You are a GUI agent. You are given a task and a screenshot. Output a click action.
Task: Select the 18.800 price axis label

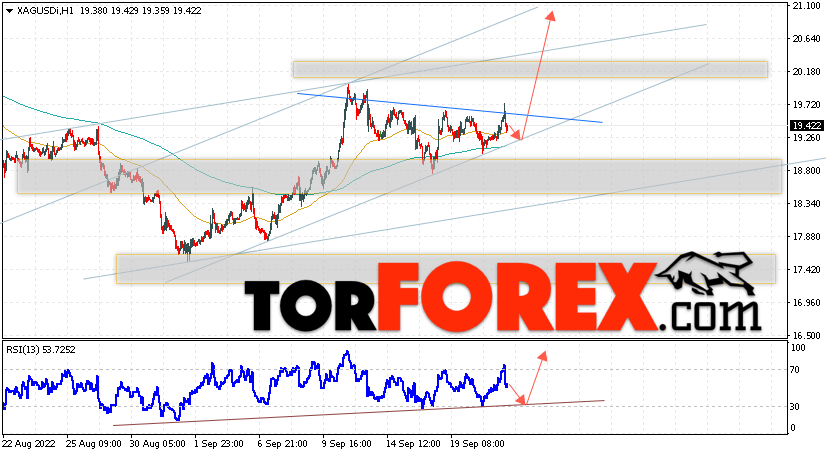(x=806, y=170)
